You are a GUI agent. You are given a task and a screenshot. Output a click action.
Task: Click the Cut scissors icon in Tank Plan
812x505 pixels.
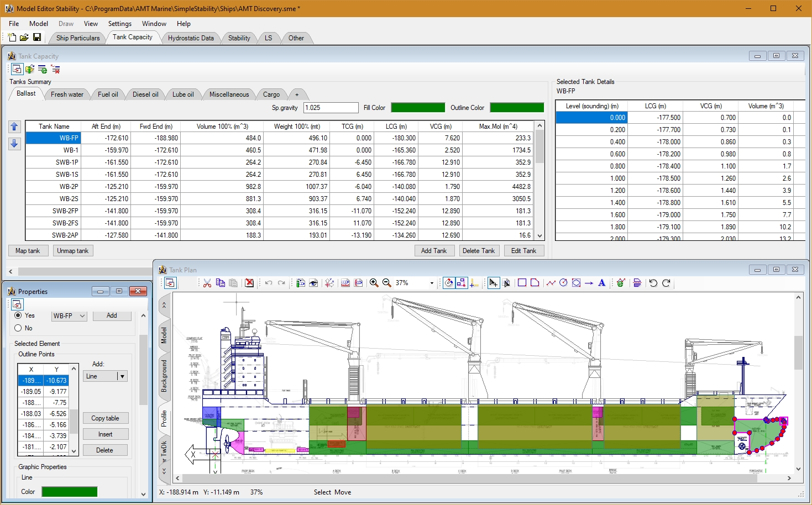click(207, 283)
